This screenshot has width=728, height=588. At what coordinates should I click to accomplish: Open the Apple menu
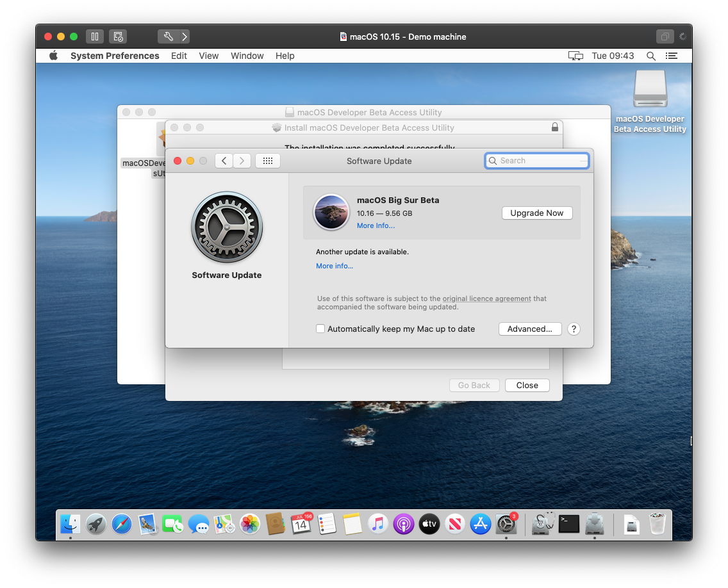(x=53, y=56)
